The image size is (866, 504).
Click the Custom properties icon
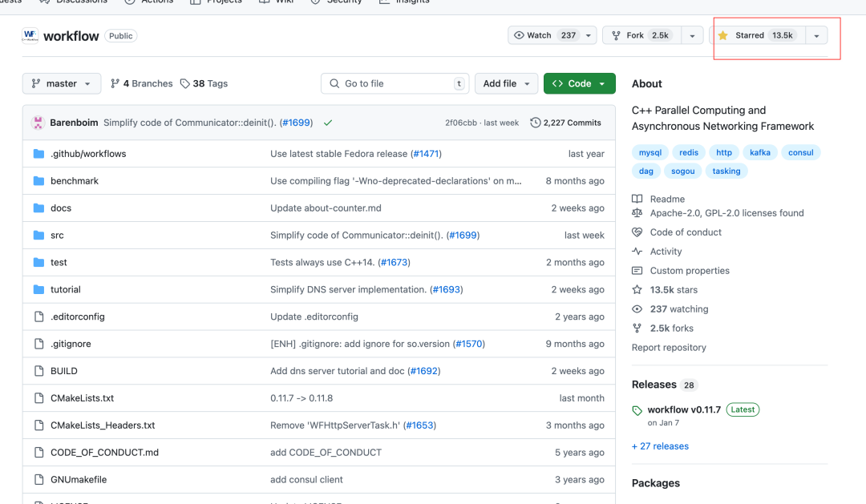click(637, 271)
